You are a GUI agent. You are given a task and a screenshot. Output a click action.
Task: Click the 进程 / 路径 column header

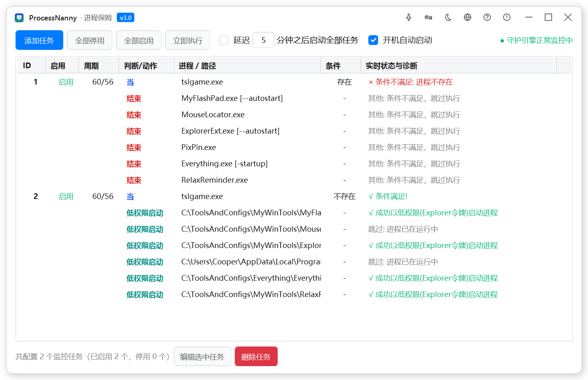(x=247, y=65)
